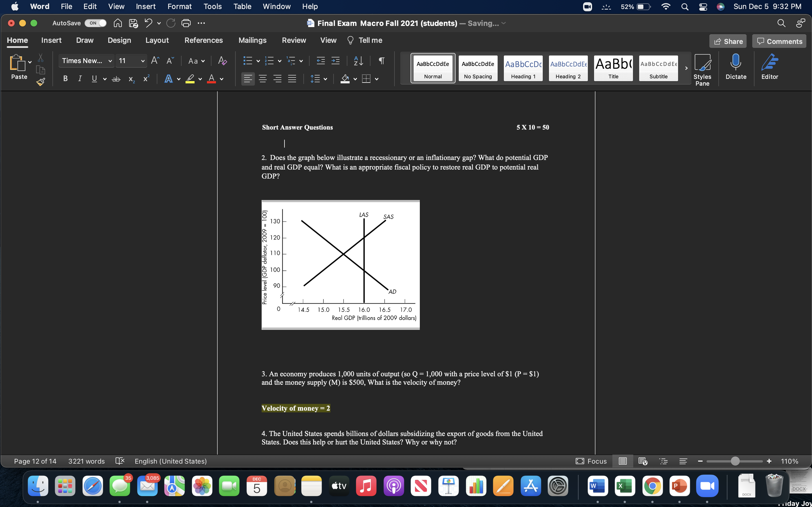Click the Share button

point(729,41)
